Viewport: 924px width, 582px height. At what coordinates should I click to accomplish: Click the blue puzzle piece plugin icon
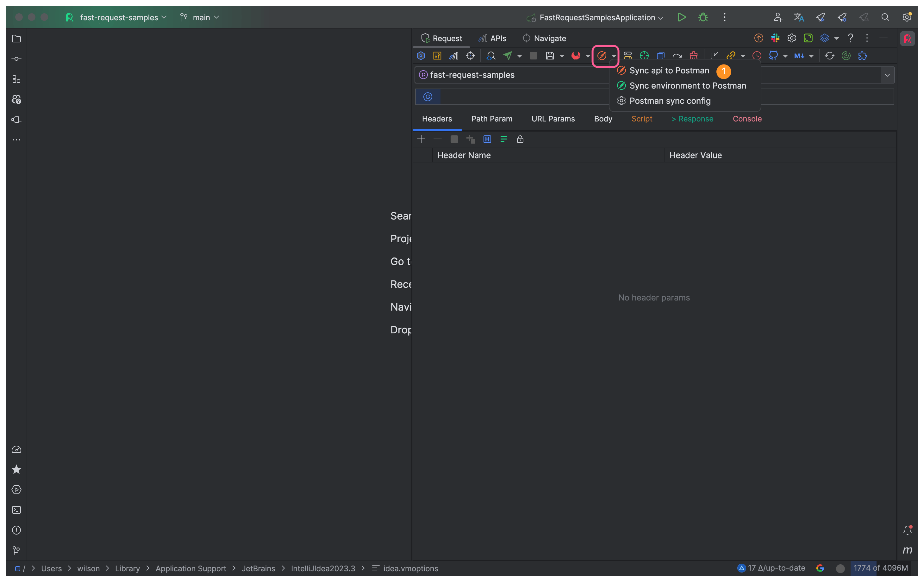(x=863, y=56)
